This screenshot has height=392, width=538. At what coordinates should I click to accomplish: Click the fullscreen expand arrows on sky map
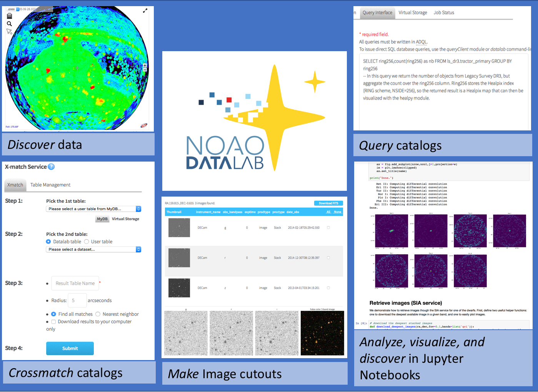(145, 11)
